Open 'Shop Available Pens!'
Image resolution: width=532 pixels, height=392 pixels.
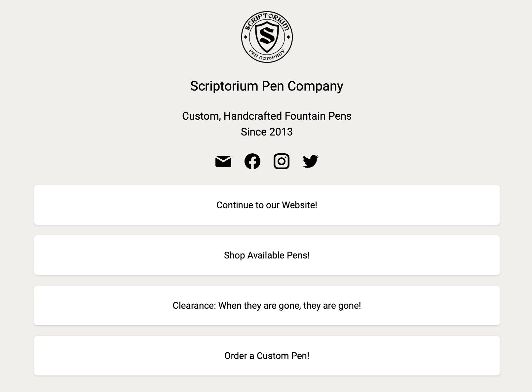pyautogui.click(x=266, y=255)
